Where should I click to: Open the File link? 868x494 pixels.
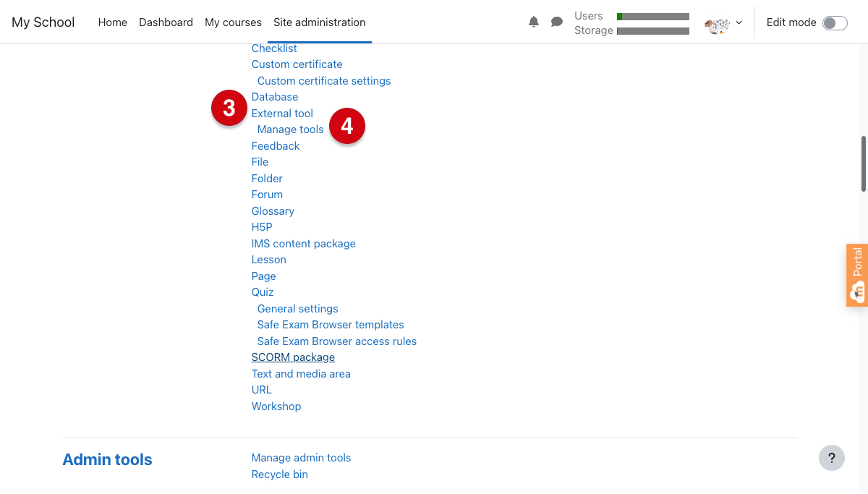click(x=260, y=162)
